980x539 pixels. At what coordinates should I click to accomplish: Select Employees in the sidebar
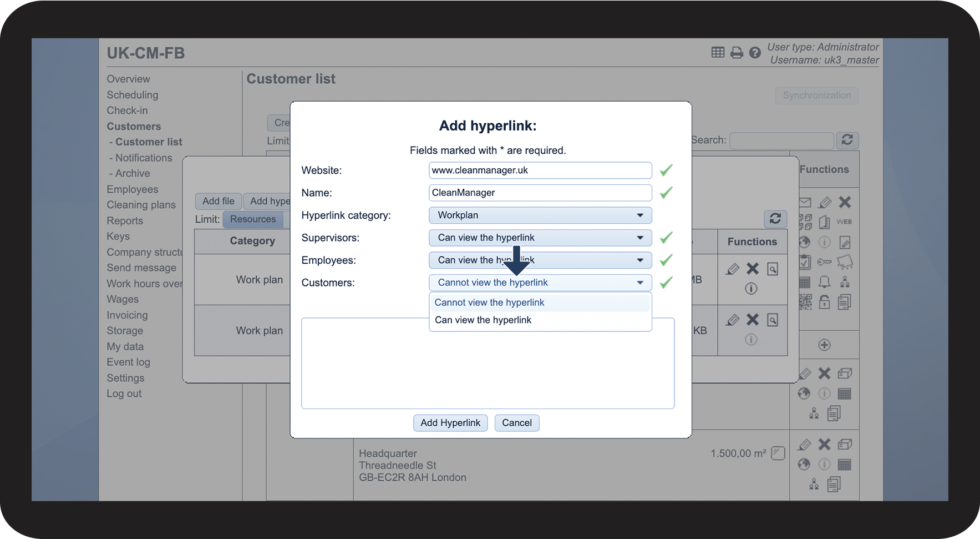point(133,189)
